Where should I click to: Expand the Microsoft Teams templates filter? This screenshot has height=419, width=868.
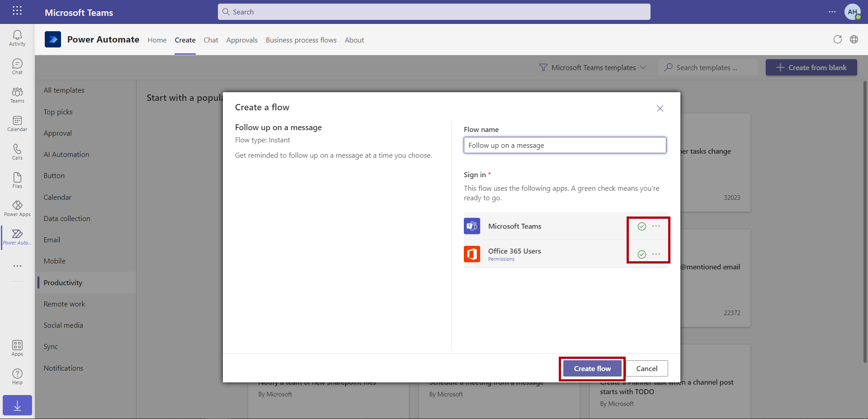pyautogui.click(x=593, y=67)
